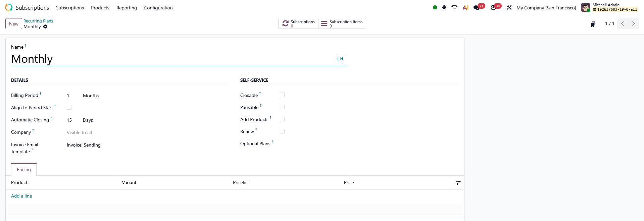This screenshot has width=644, height=221.
Task: Click Add a line in Pricing
Action: pyautogui.click(x=21, y=196)
